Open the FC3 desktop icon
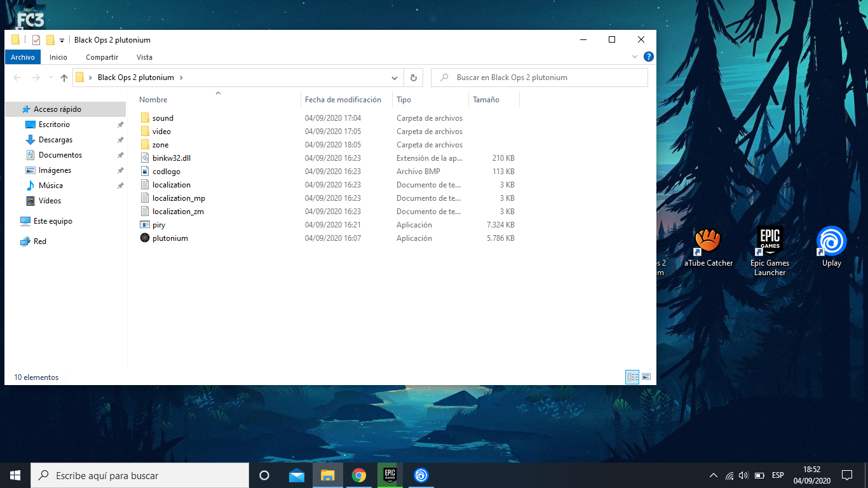Image resolution: width=868 pixels, height=488 pixels. pos(29,19)
